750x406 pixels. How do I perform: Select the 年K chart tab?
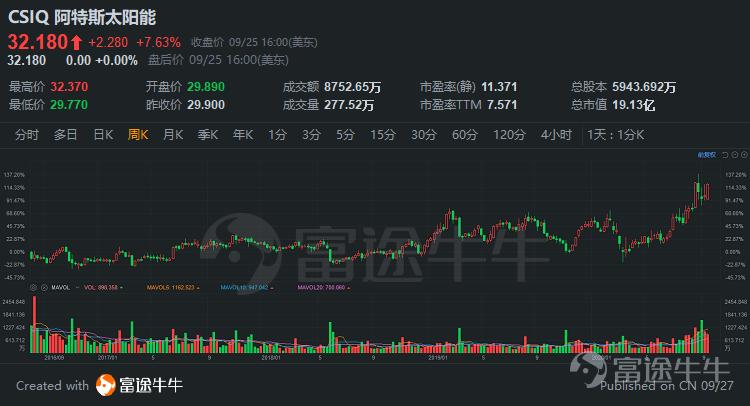[243, 134]
